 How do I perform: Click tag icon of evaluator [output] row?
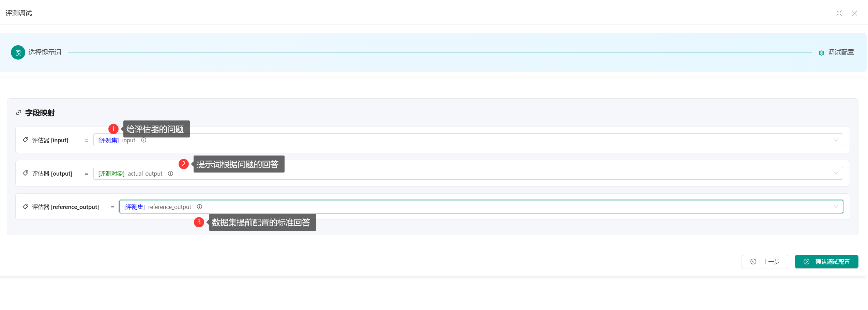pyautogui.click(x=26, y=173)
